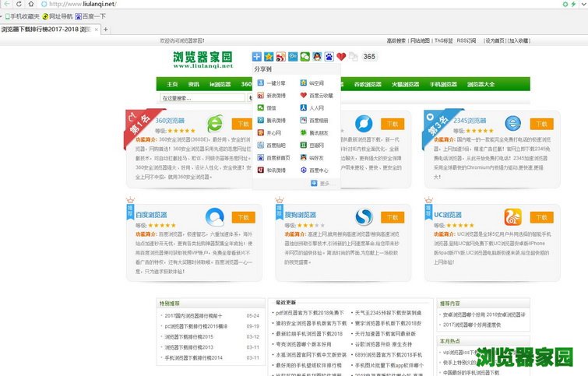Image resolution: width=588 pixels, height=376 pixels.
Task: Click the 365 share count badge
Action: click(x=369, y=57)
